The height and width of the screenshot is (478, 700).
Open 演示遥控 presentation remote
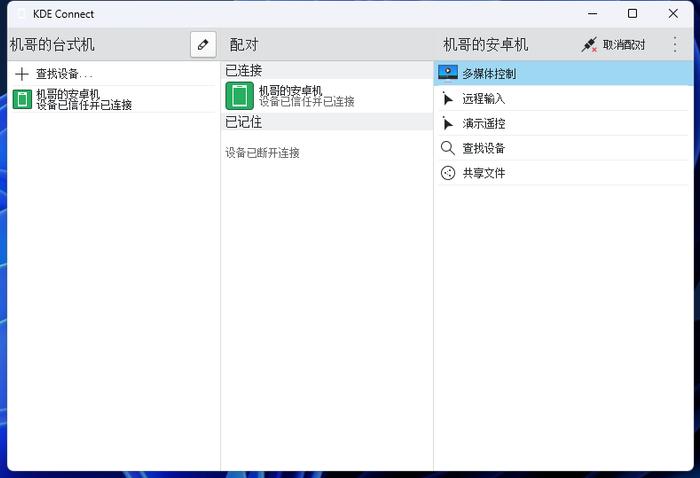563,124
